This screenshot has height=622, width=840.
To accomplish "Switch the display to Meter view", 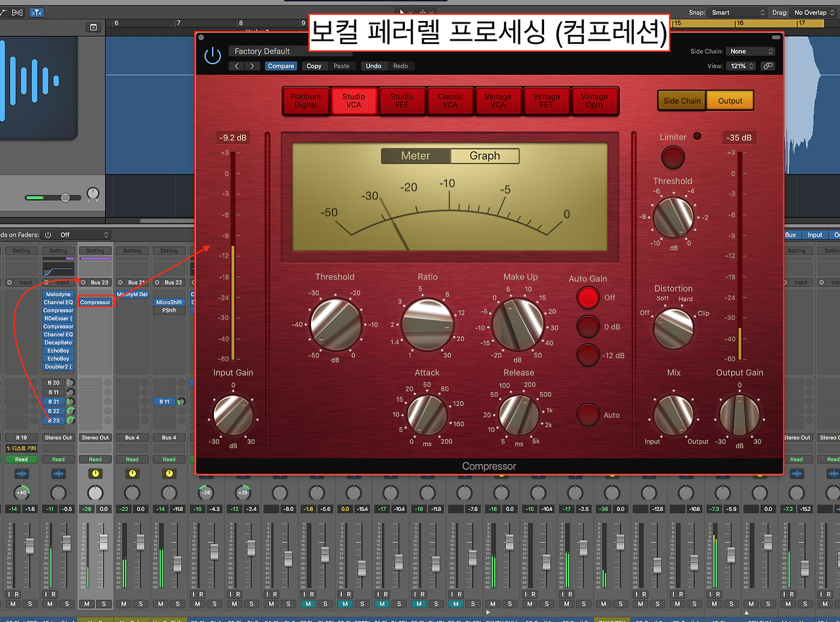I will pos(416,156).
